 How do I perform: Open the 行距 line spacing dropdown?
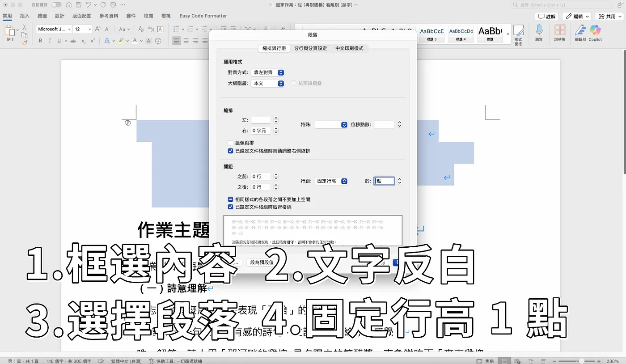point(331,181)
